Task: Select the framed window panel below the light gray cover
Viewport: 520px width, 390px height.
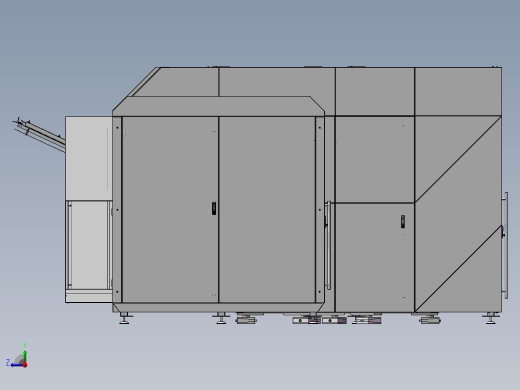Action: [x=89, y=245]
